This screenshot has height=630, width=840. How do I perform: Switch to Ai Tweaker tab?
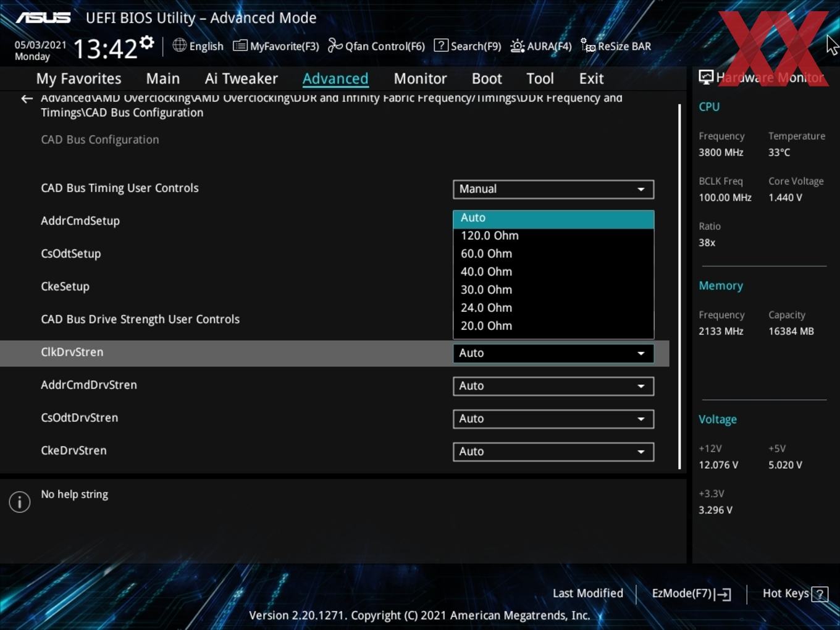tap(241, 79)
